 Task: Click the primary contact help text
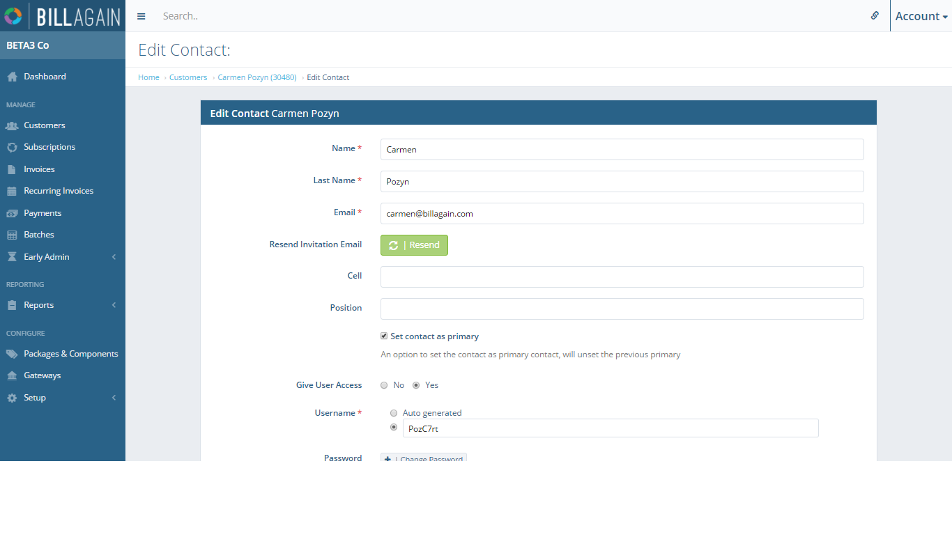coord(530,355)
